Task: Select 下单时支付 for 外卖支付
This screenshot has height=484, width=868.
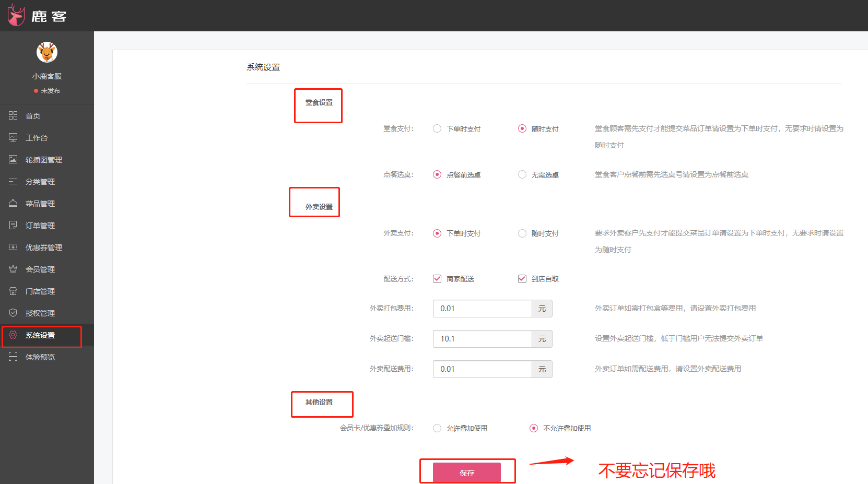Action: click(x=437, y=233)
